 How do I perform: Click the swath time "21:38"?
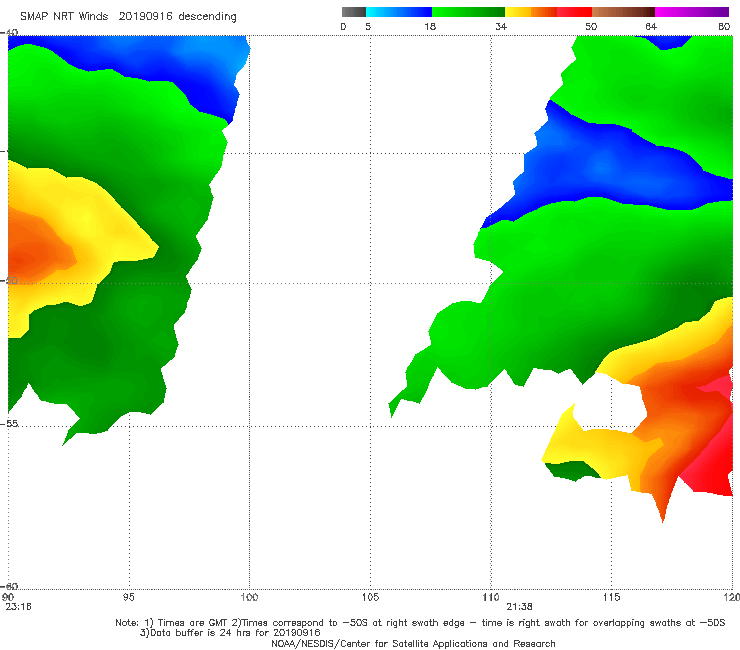(x=519, y=607)
